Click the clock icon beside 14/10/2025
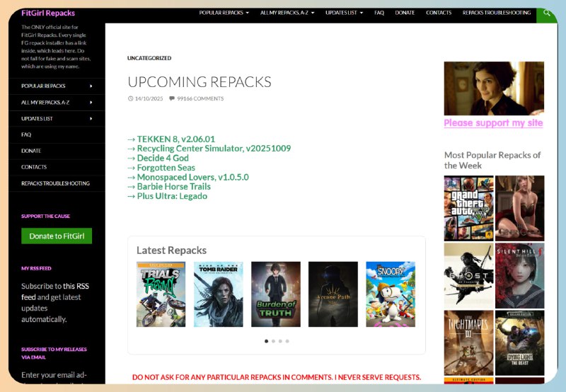 coord(130,98)
